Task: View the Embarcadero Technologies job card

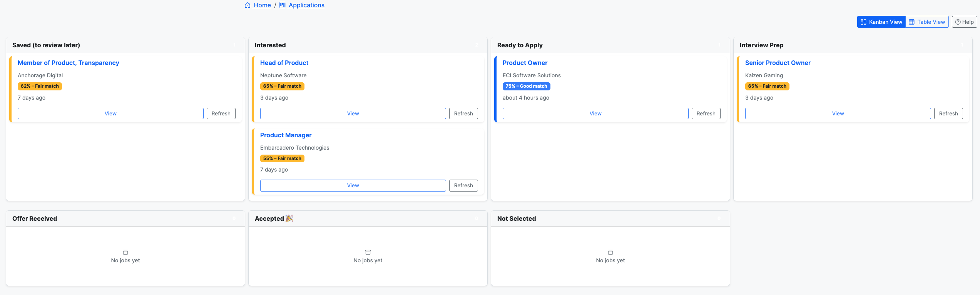Action: pyautogui.click(x=353, y=185)
